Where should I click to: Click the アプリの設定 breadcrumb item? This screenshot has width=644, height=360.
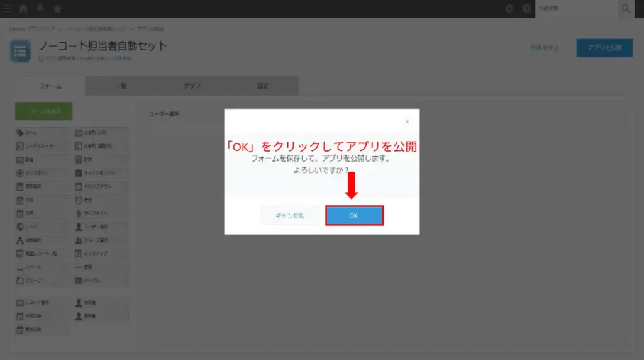tap(150, 29)
